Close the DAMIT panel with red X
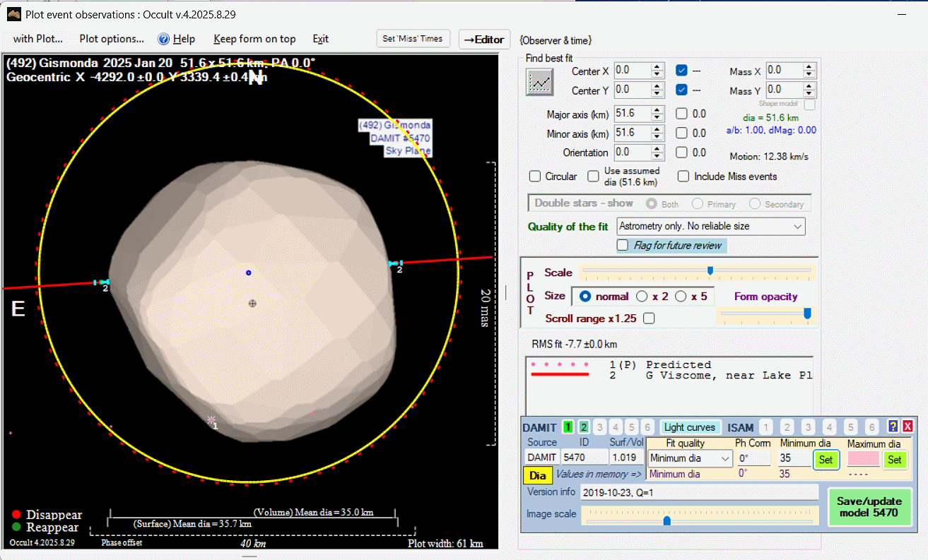The image size is (928, 560). coord(908,427)
